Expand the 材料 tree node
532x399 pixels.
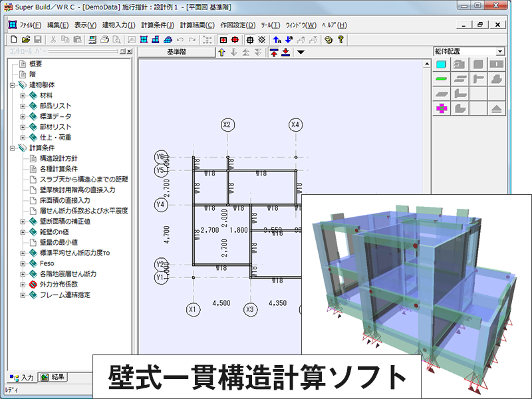(23, 96)
